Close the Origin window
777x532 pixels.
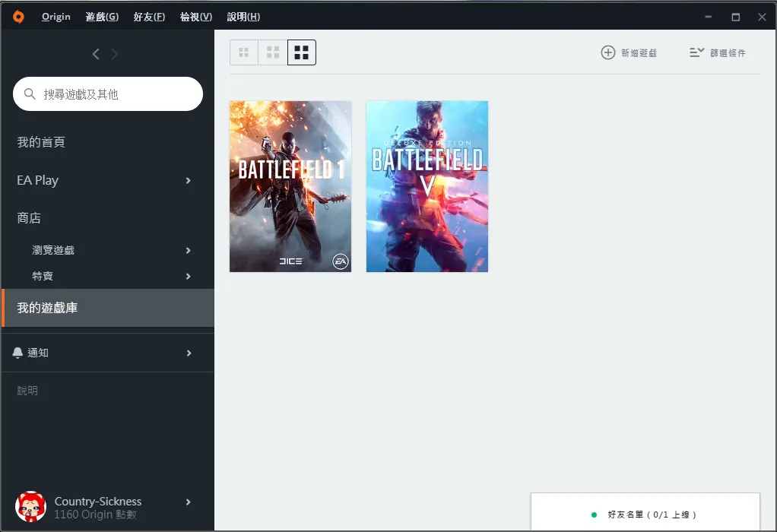(762, 17)
